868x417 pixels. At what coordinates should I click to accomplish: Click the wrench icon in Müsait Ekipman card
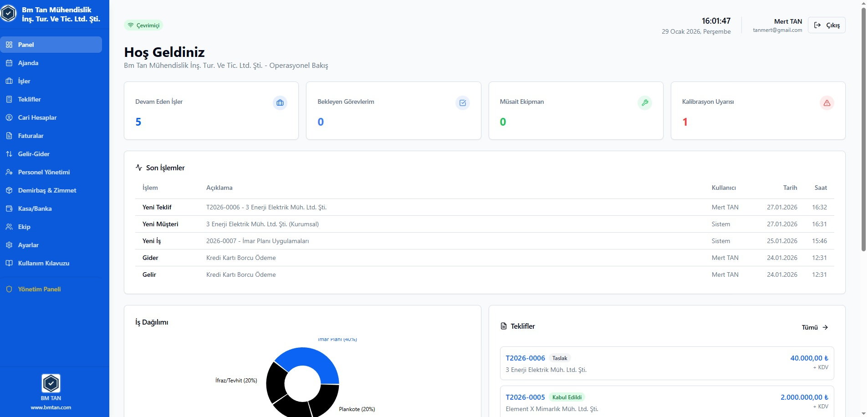click(x=644, y=103)
